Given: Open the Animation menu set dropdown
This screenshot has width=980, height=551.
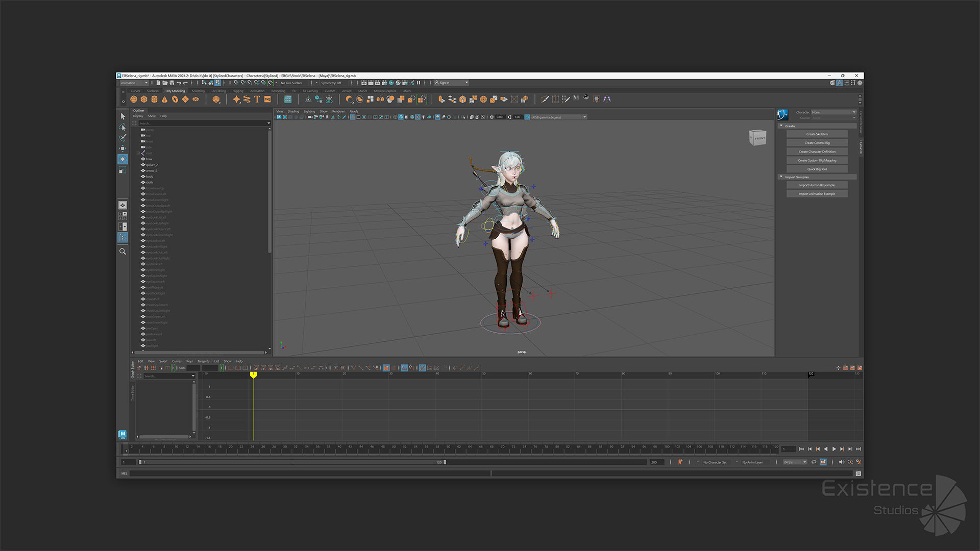Looking at the screenshot, I should [134, 83].
